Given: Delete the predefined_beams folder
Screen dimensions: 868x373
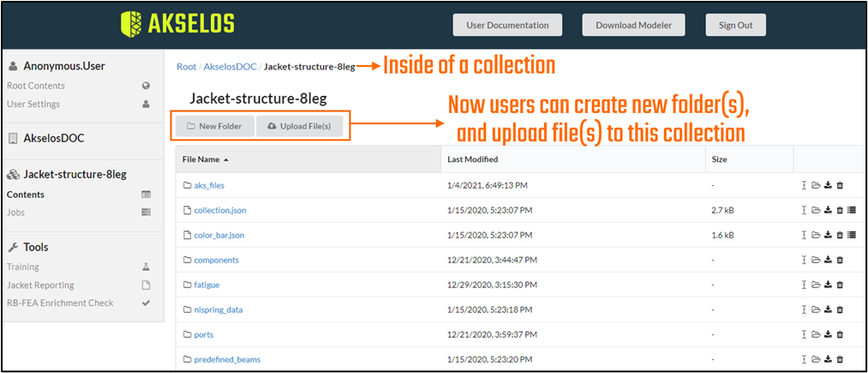Looking at the screenshot, I should coord(840,359).
